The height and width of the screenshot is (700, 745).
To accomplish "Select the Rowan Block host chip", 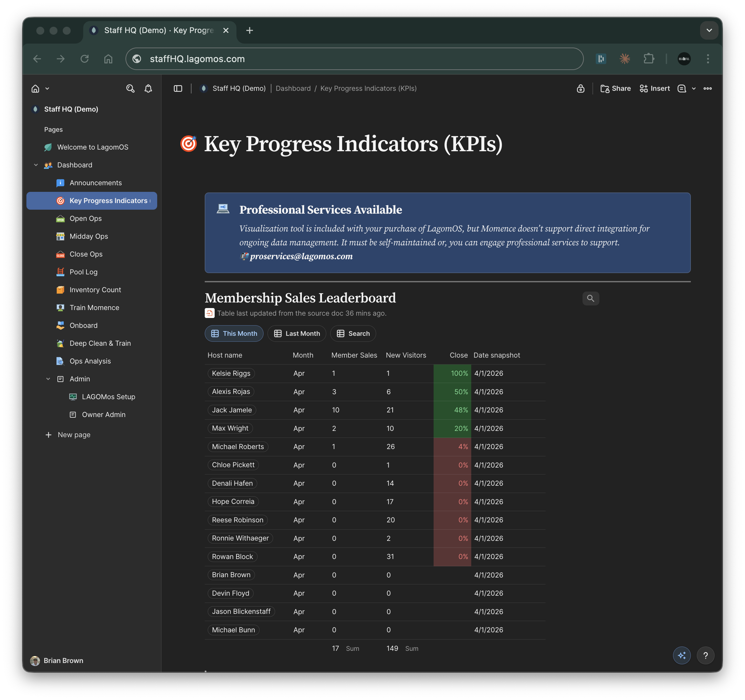I will (232, 556).
